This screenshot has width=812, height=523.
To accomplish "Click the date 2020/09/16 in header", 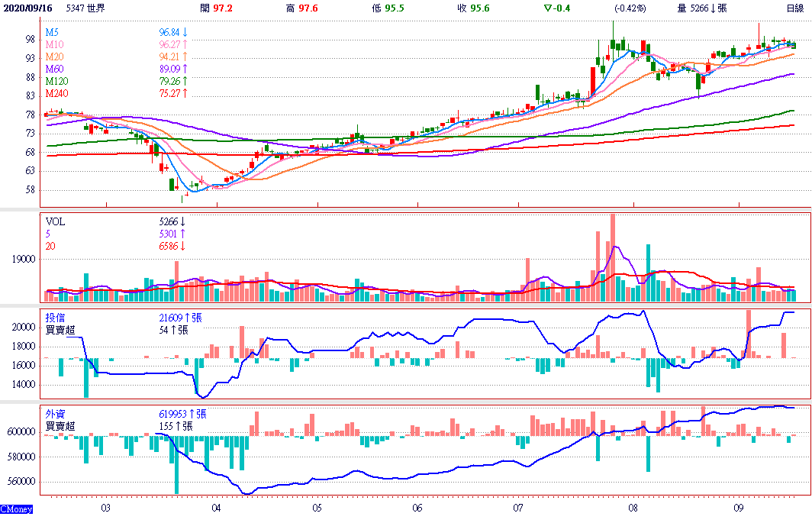I will point(29,8).
